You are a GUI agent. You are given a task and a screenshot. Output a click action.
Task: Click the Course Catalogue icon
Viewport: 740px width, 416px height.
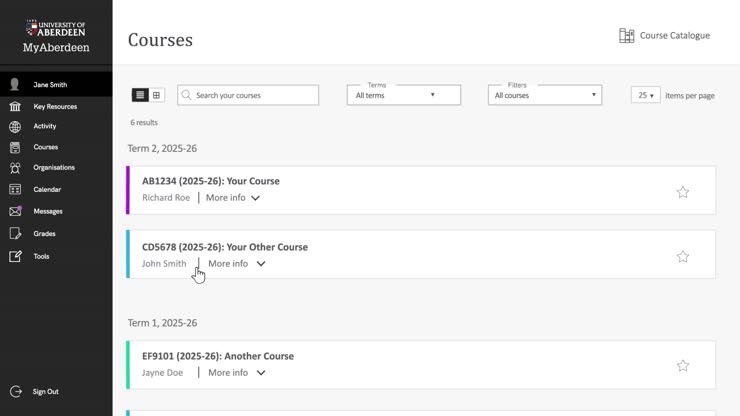[626, 36]
